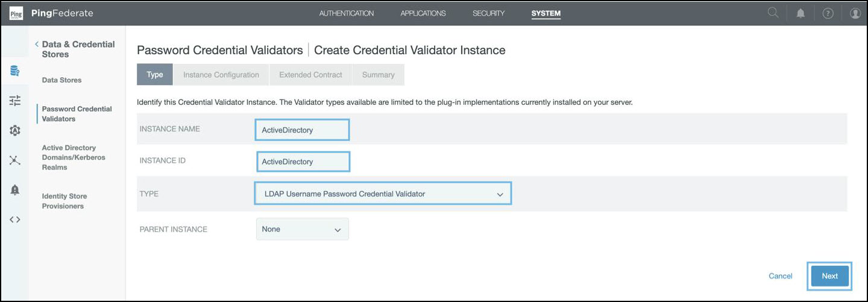The height and width of the screenshot is (302, 868).
Task: Click the Cancel link
Action: (x=780, y=275)
